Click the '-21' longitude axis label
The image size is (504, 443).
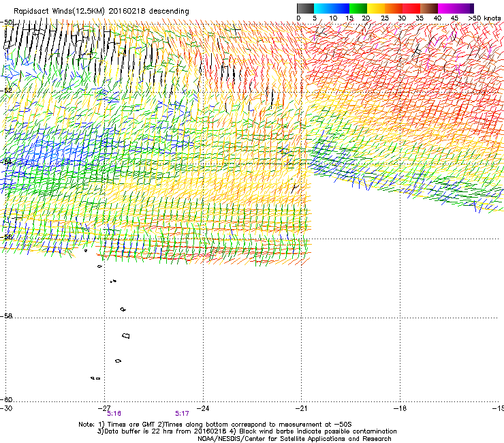(301, 408)
